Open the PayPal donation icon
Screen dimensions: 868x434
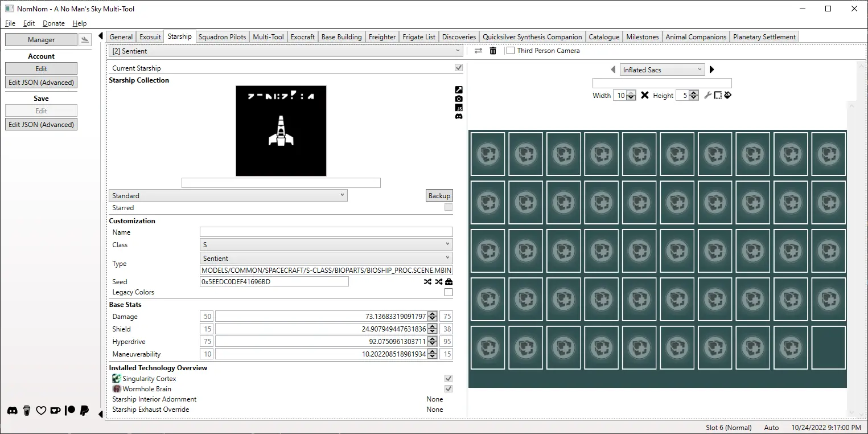coord(84,411)
